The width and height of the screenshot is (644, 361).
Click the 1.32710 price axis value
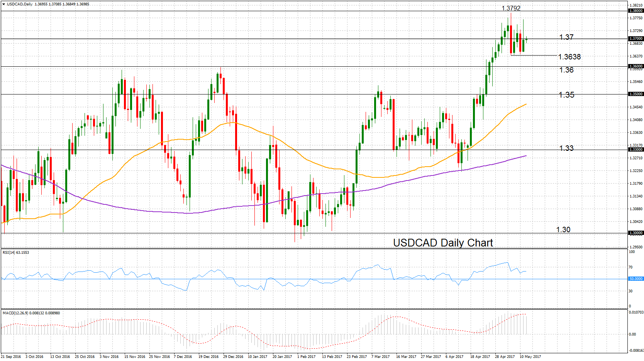coord(636,158)
